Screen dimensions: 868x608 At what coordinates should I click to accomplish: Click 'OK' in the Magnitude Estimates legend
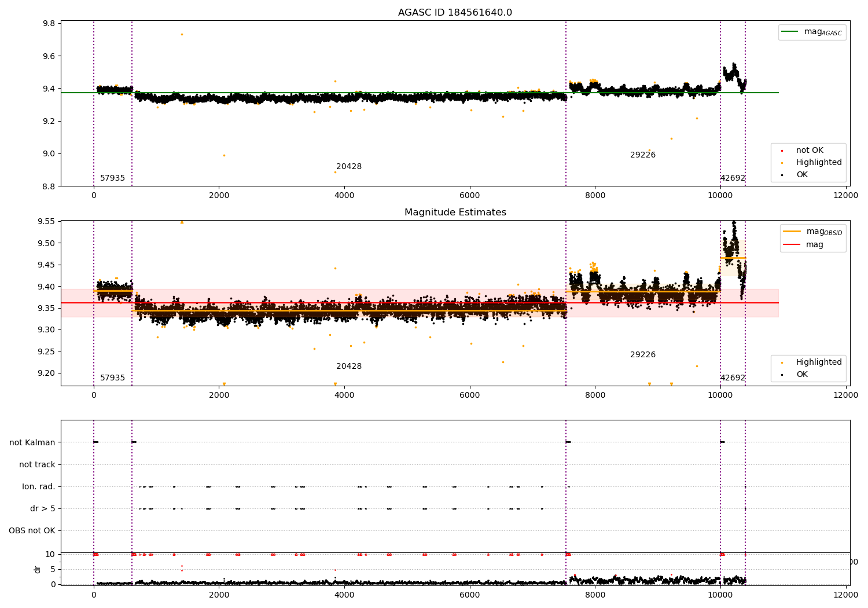click(802, 375)
